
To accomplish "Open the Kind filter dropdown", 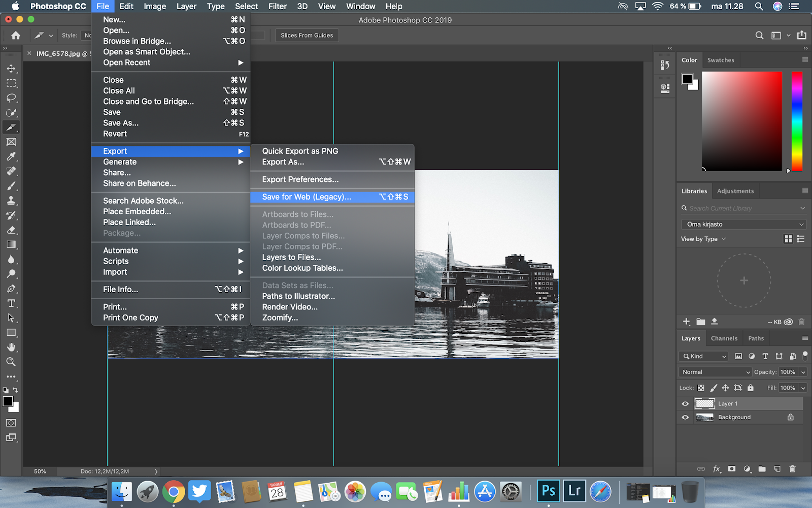I will [x=704, y=356].
